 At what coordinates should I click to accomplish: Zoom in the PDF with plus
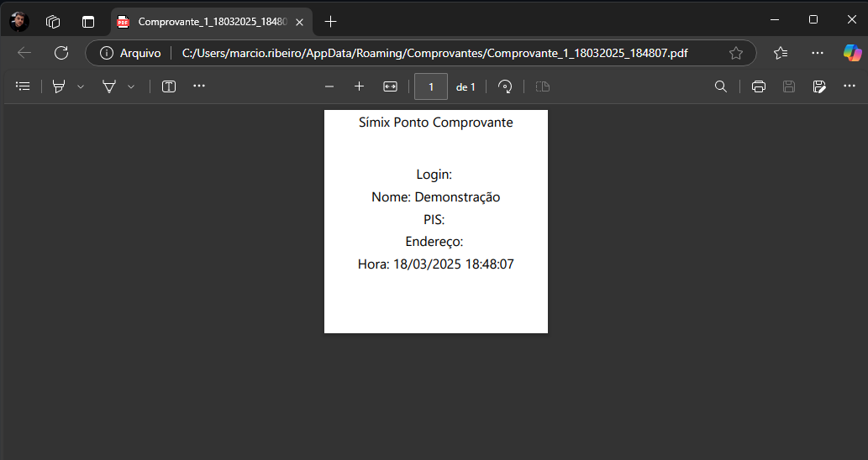(x=360, y=86)
